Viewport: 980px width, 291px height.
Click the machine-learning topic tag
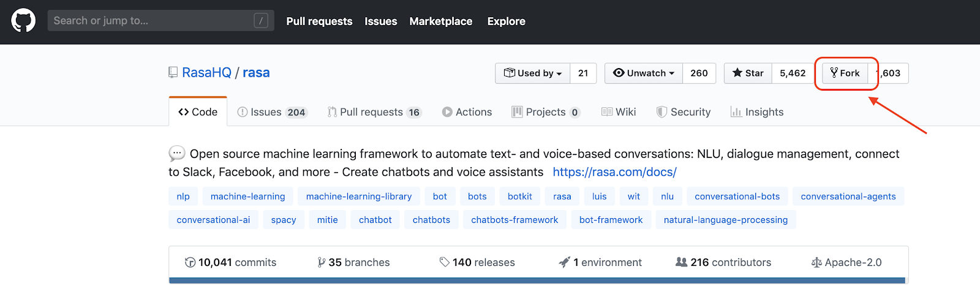click(248, 197)
